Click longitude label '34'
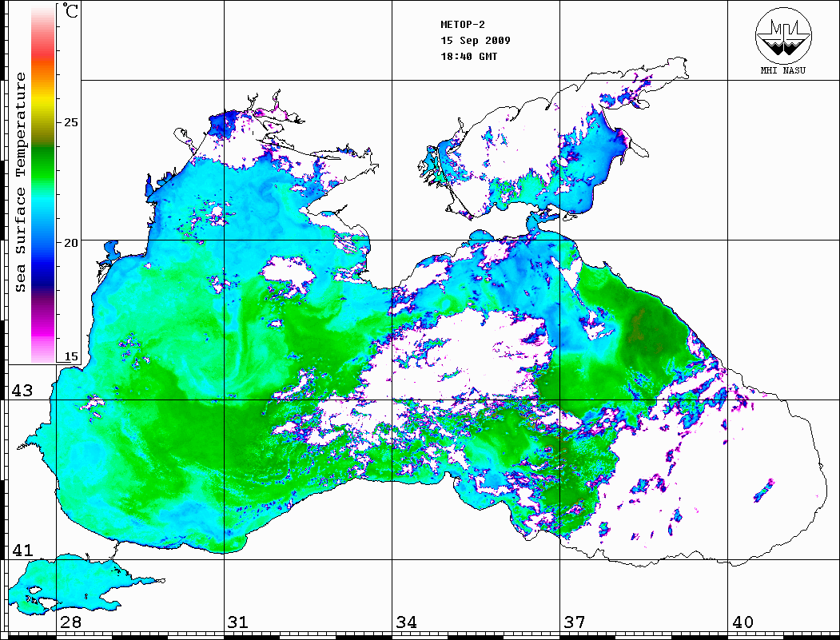Viewport: 840px width, 640px height. point(406,622)
